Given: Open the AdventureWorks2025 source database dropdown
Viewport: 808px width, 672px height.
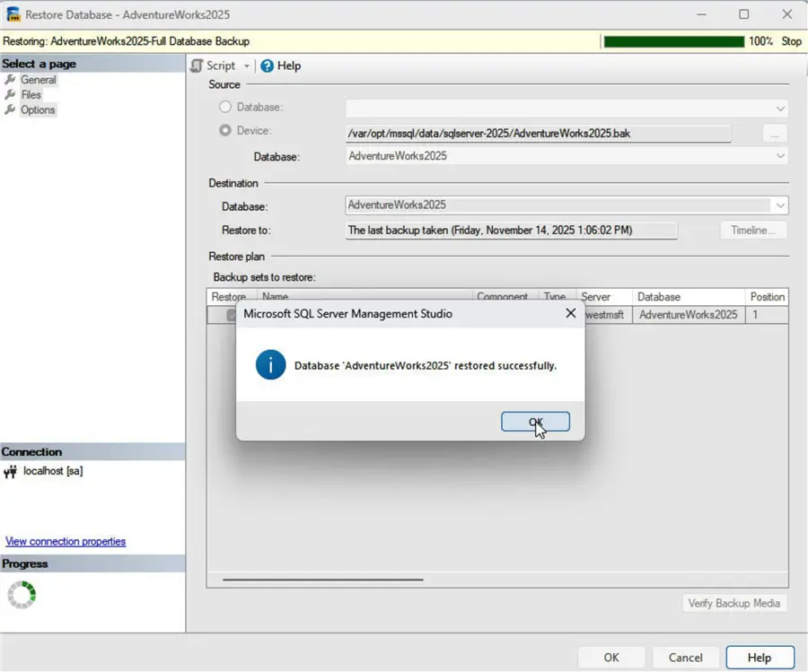Looking at the screenshot, I should 780,156.
